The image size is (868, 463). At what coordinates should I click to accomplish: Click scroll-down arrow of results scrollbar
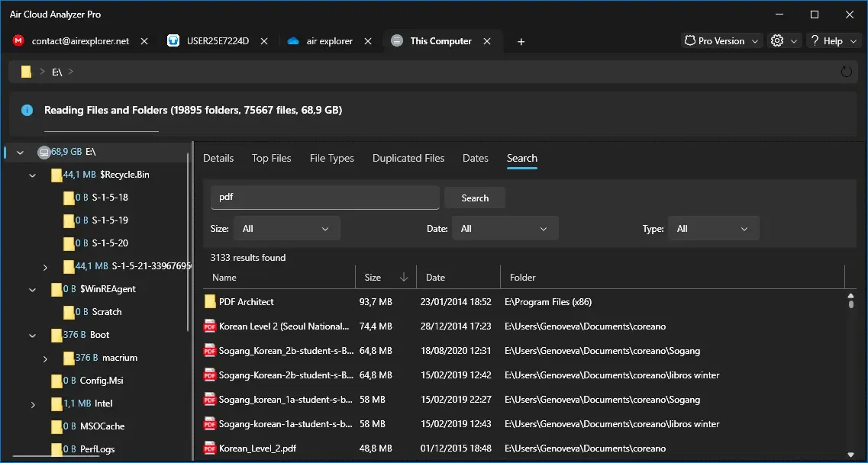click(x=851, y=454)
